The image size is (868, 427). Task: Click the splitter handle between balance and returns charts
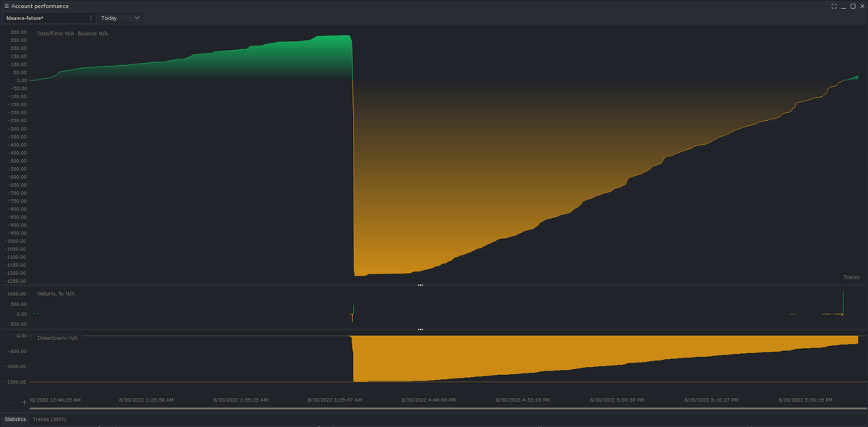pyautogui.click(x=420, y=285)
